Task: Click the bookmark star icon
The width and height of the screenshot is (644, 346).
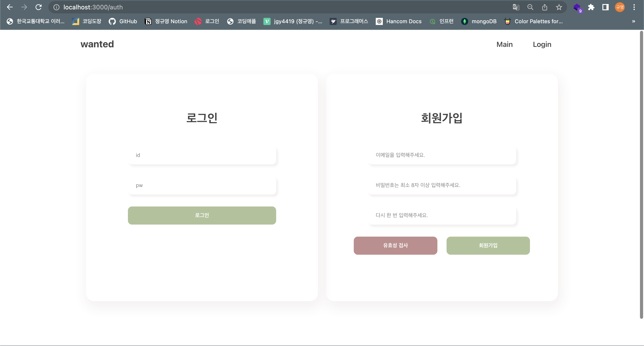Action: click(x=559, y=7)
